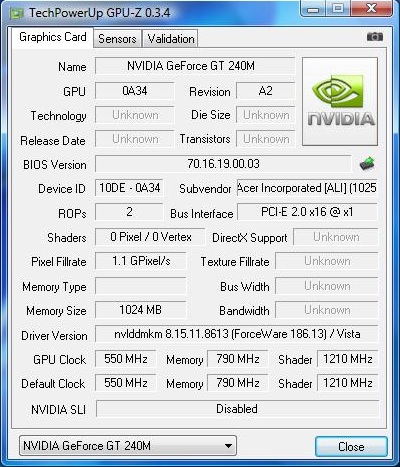The height and width of the screenshot is (467, 400).
Task: Open the GPU selection dropdown arrow
Action: (x=228, y=446)
